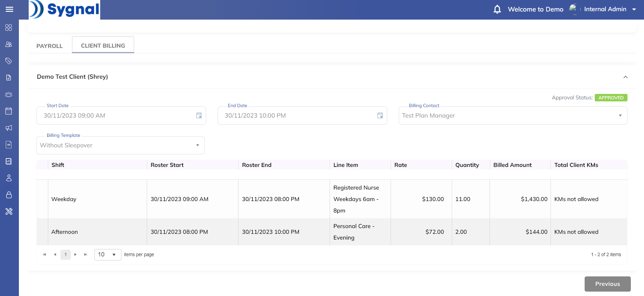Open the price tag sidebar icon
This screenshot has height=296, width=644.
click(x=9, y=61)
